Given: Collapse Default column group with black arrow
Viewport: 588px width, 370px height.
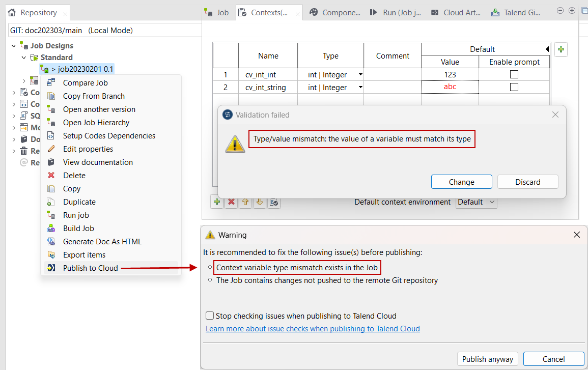Looking at the screenshot, I should (547, 49).
